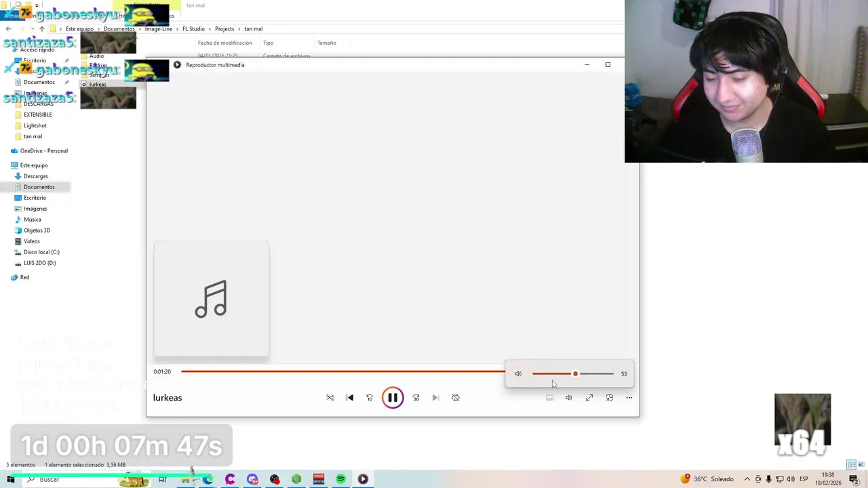Toggle shuffle in the media player
The image size is (868, 488).
[x=330, y=398]
